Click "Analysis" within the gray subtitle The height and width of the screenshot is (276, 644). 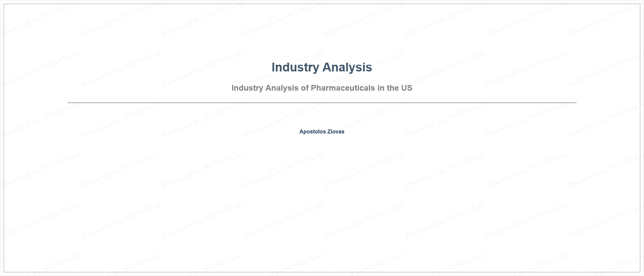282,88
